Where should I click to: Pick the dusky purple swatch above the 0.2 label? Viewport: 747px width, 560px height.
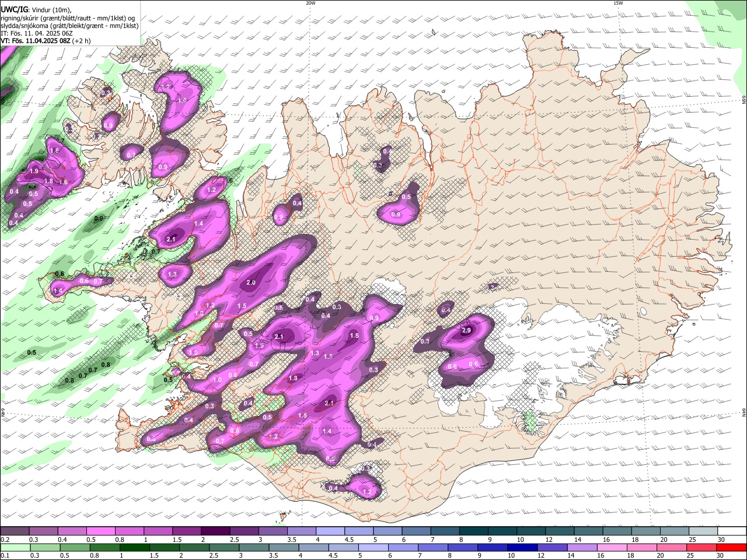tap(15, 531)
